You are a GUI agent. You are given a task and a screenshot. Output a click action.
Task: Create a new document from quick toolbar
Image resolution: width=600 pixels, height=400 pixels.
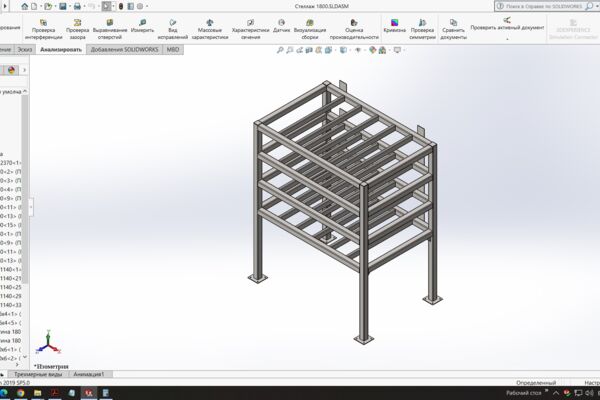tap(34, 6)
